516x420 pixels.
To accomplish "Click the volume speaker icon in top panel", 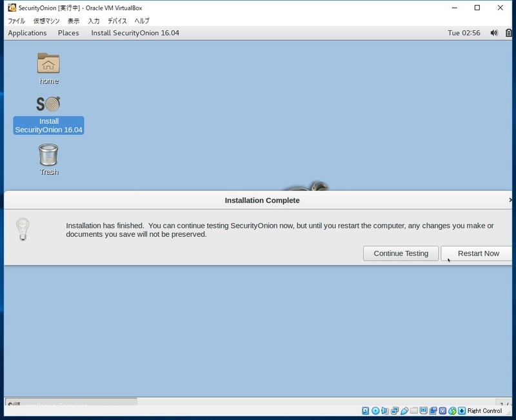I will pos(494,33).
